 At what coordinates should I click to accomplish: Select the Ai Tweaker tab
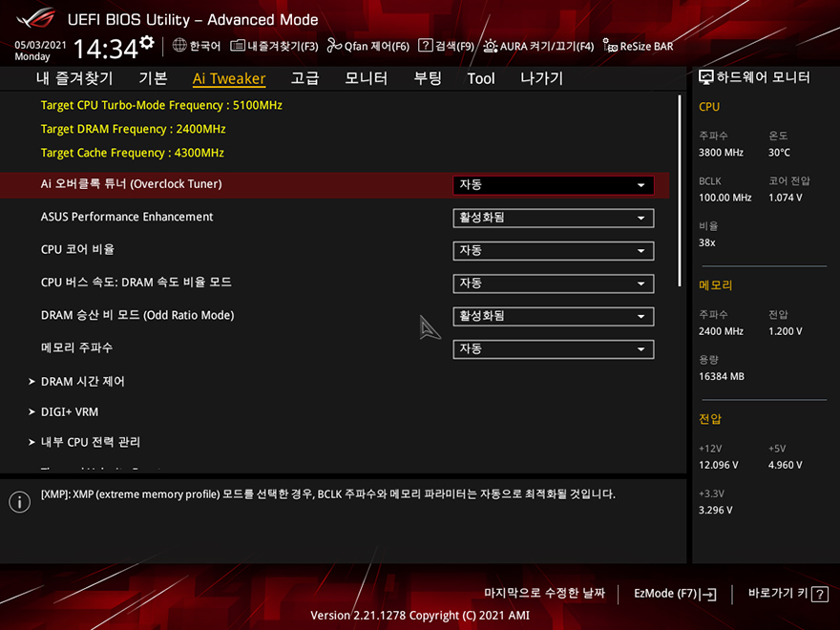(229, 78)
